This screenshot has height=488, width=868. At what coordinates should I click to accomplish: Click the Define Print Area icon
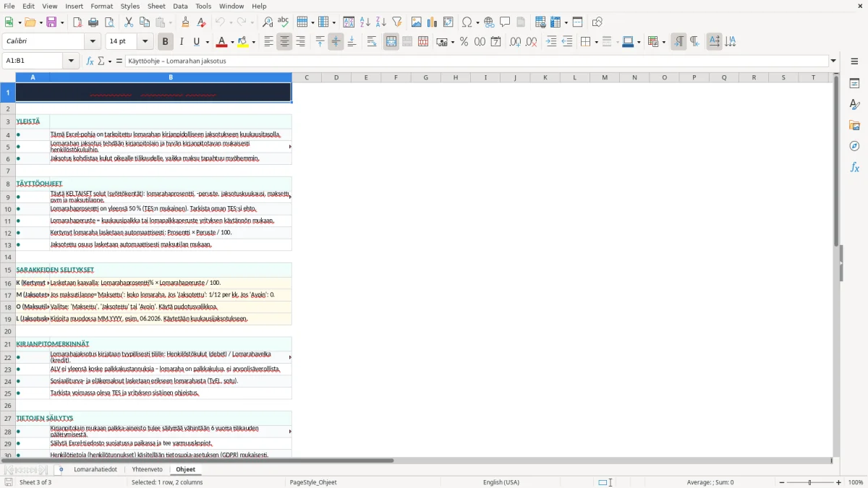coord(540,22)
